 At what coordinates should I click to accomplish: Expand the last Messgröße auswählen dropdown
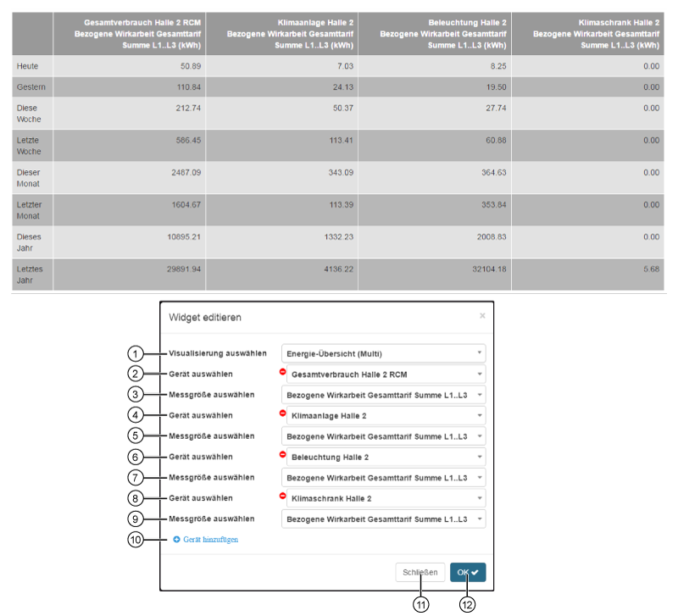coord(386,519)
